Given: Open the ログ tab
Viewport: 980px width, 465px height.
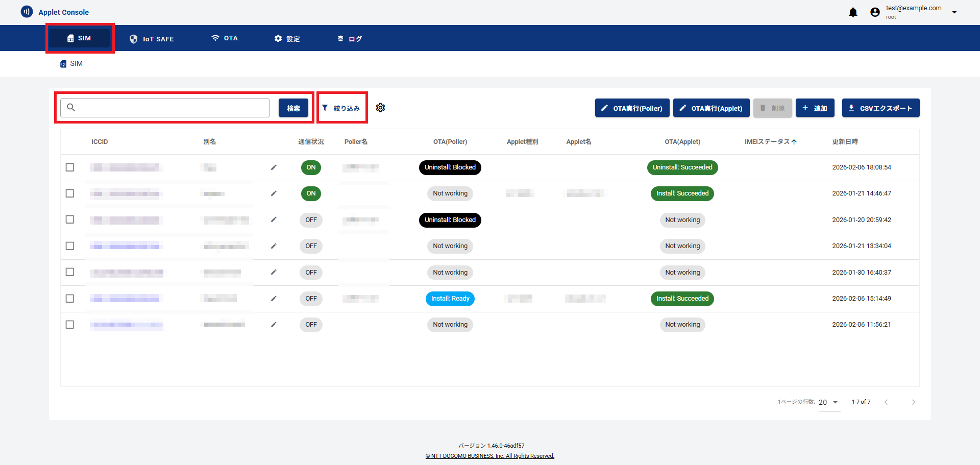Looking at the screenshot, I should point(350,39).
